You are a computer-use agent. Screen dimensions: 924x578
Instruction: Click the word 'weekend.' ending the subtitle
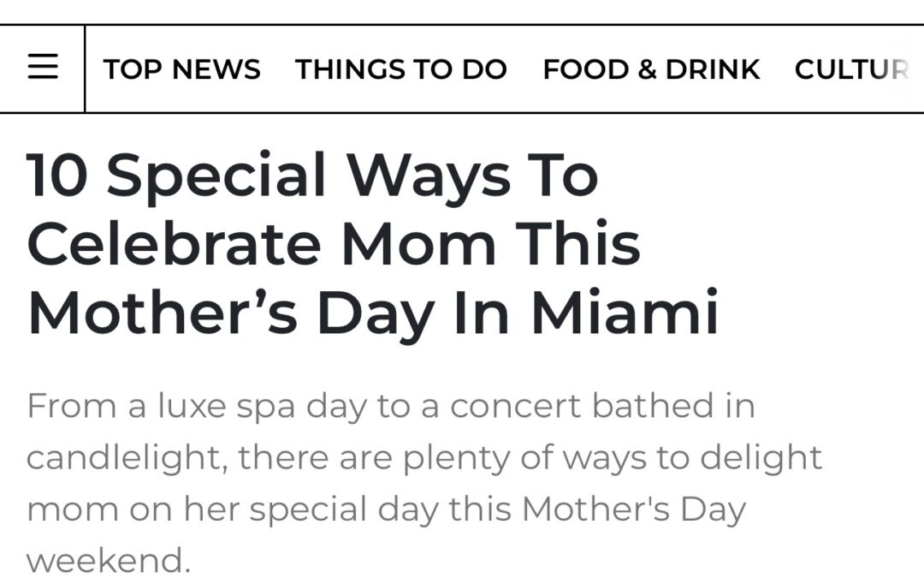point(109,558)
